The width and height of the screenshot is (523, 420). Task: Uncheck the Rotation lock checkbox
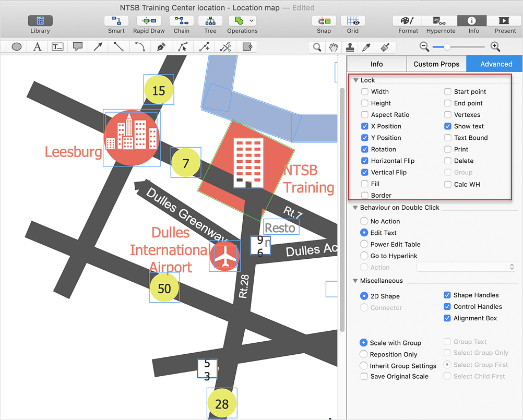[x=365, y=149]
